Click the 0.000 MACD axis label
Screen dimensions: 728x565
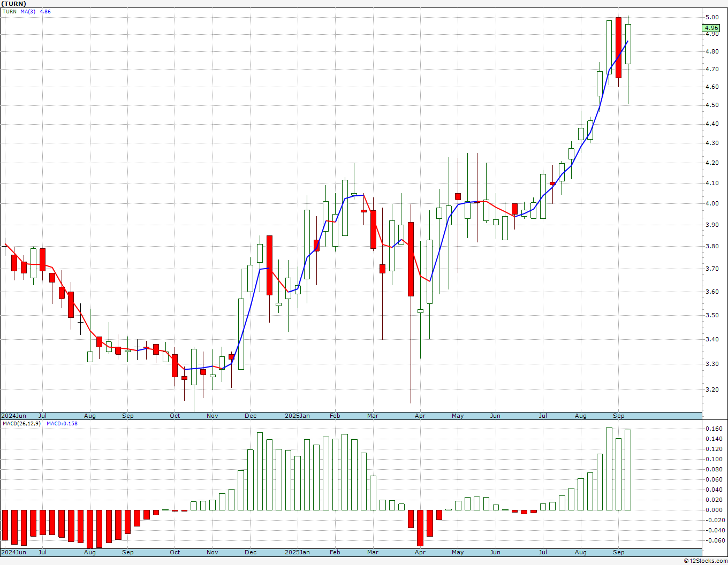[713, 510]
